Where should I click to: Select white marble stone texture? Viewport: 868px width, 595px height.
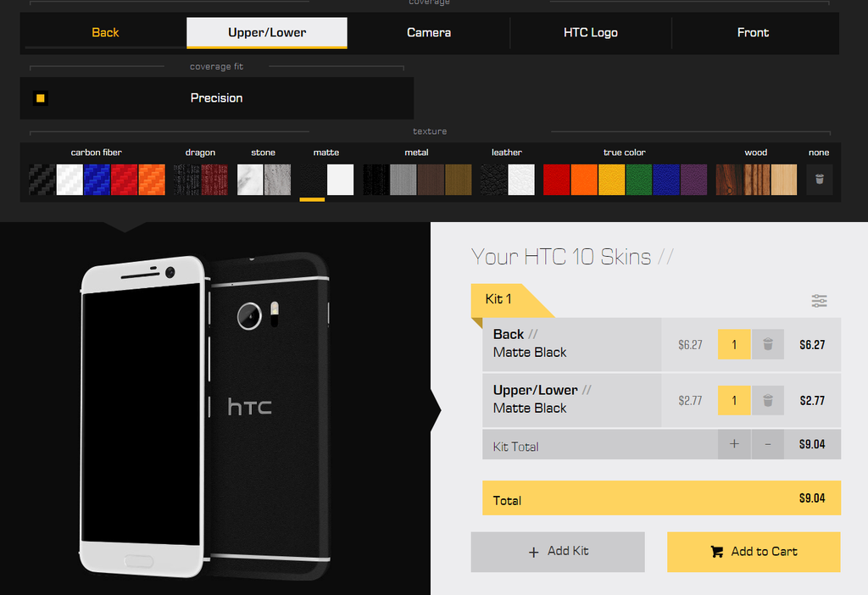[x=250, y=180]
